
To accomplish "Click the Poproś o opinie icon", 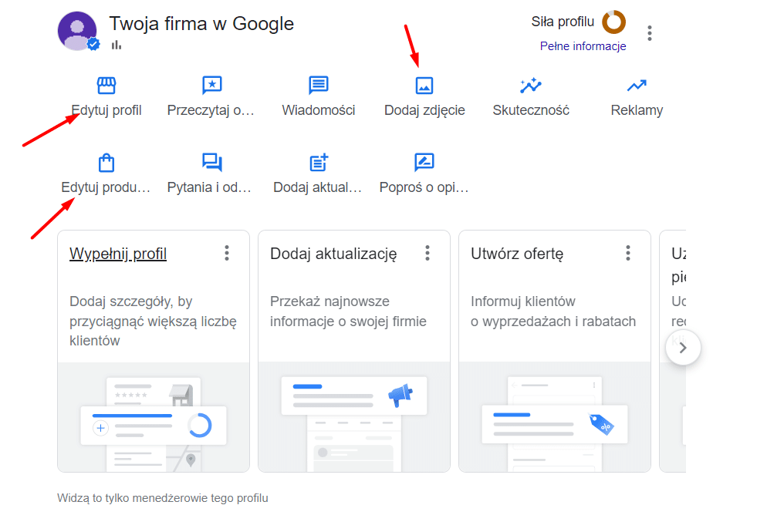I will (x=424, y=163).
